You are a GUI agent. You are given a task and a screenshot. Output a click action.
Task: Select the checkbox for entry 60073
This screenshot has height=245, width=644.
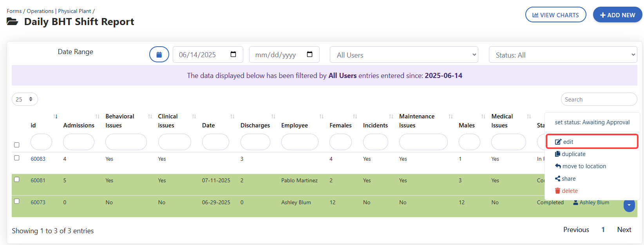[16, 201]
